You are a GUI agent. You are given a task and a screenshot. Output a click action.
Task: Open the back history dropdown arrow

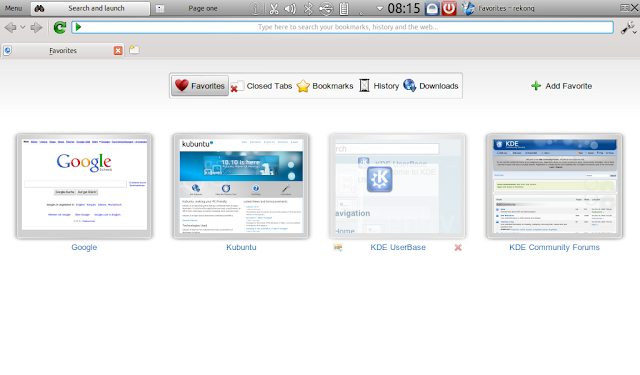click(22, 27)
